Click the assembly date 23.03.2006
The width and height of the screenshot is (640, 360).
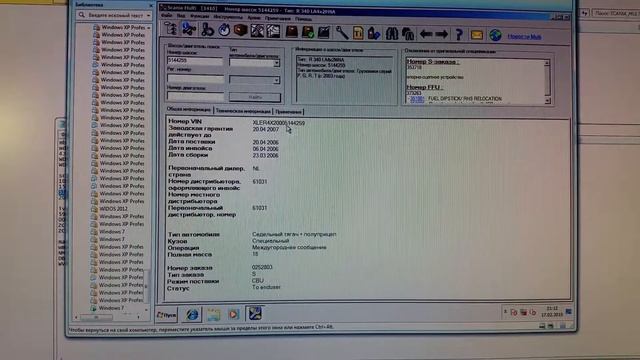tap(265, 156)
